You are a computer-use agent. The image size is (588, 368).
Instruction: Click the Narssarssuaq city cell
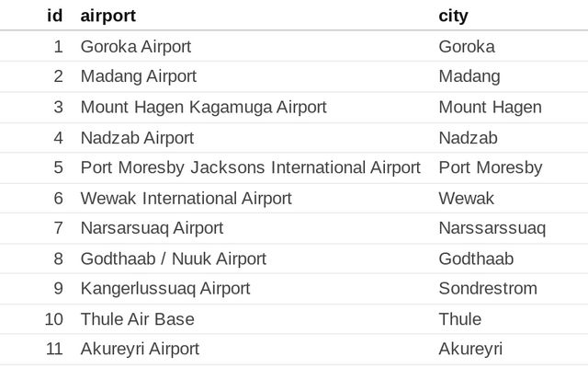(492, 228)
